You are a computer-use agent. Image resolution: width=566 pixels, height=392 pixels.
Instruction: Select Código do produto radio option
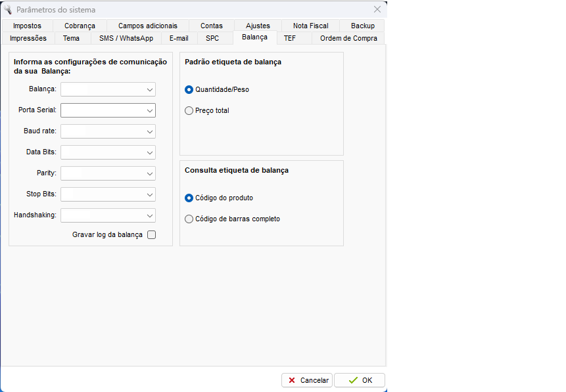[189, 198]
